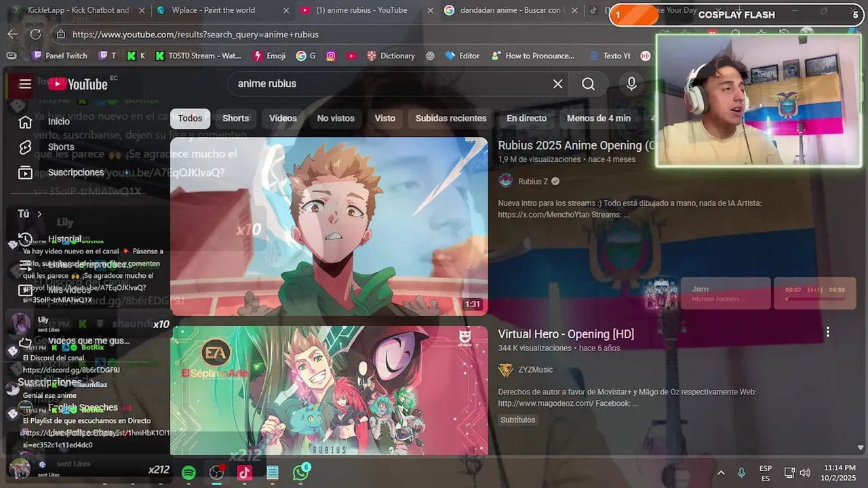
Task: Open more options for Virtual Hero video
Action: (827, 332)
